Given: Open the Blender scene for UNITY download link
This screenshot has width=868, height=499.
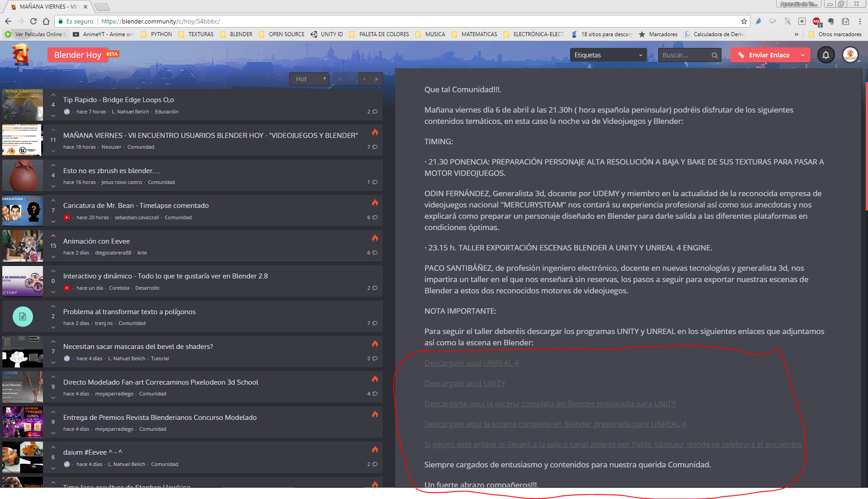Looking at the screenshot, I should point(550,404).
